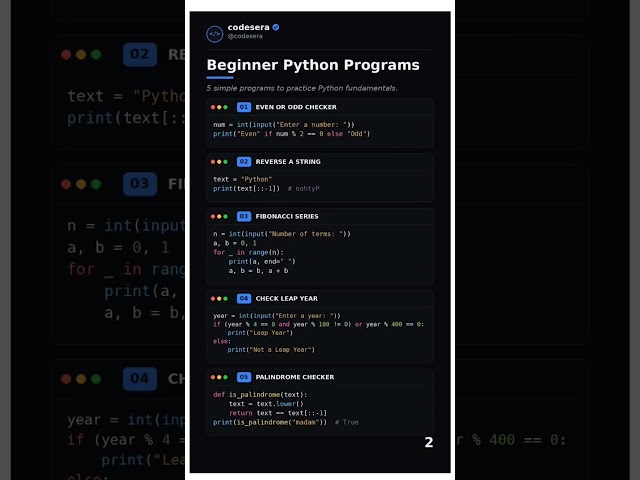The height and width of the screenshot is (480, 640).
Task: Click the large blurred 04 badge in the background
Action: [140, 379]
